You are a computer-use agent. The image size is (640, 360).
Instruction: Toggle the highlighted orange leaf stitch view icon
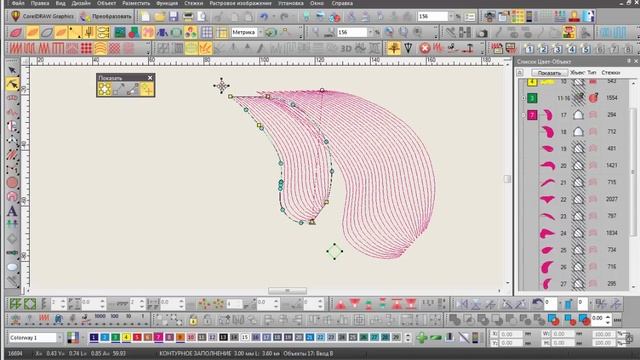click(x=32, y=33)
